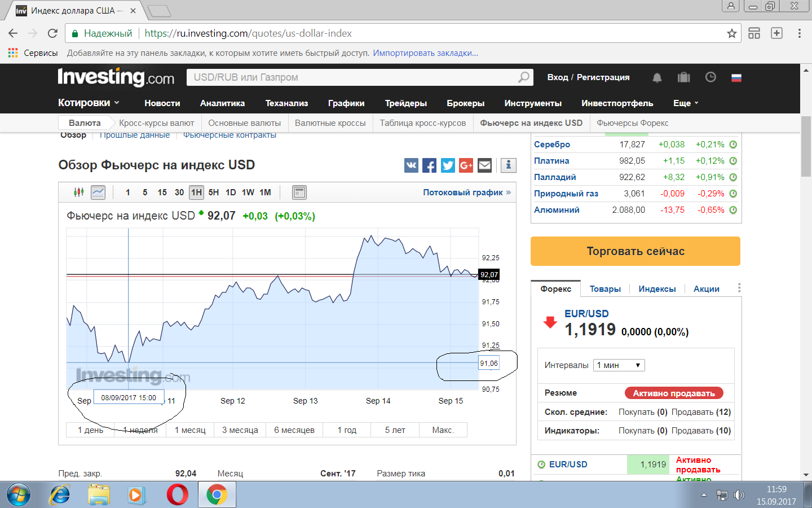Click the Активно продавать summary badge
Screen dimensions: 812x508
click(x=674, y=393)
